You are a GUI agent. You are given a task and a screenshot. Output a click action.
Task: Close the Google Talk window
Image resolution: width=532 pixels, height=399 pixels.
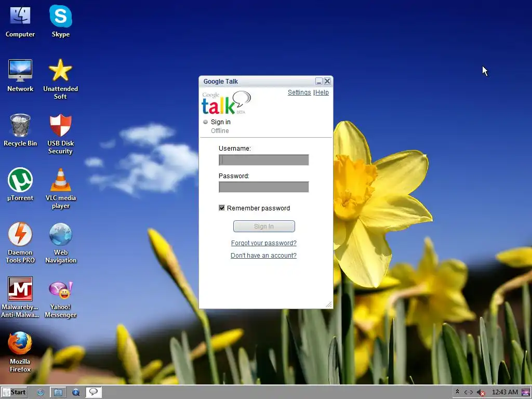point(327,81)
